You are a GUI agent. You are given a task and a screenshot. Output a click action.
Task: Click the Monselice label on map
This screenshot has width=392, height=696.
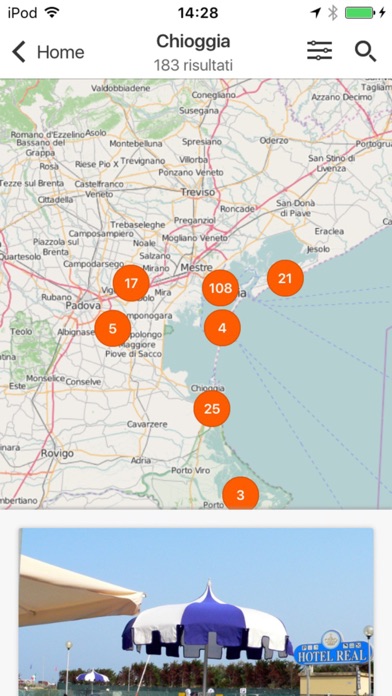tap(45, 379)
